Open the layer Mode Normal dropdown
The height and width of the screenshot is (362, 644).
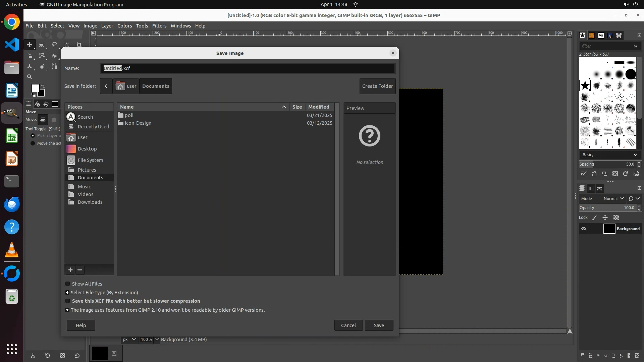point(613,199)
